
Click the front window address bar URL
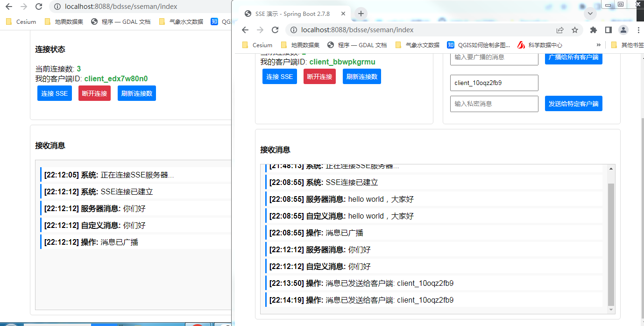click(357, 30)
